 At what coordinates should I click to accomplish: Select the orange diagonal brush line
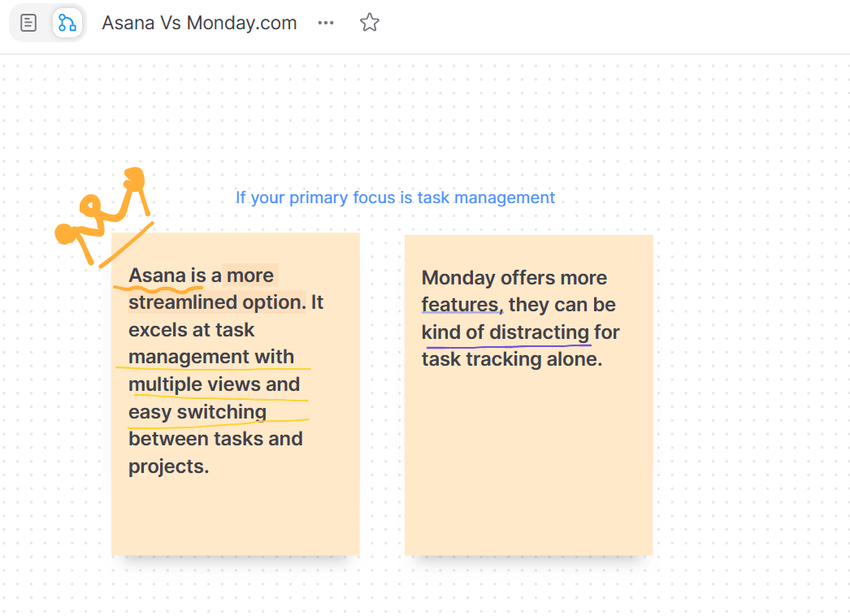(126, 245)
